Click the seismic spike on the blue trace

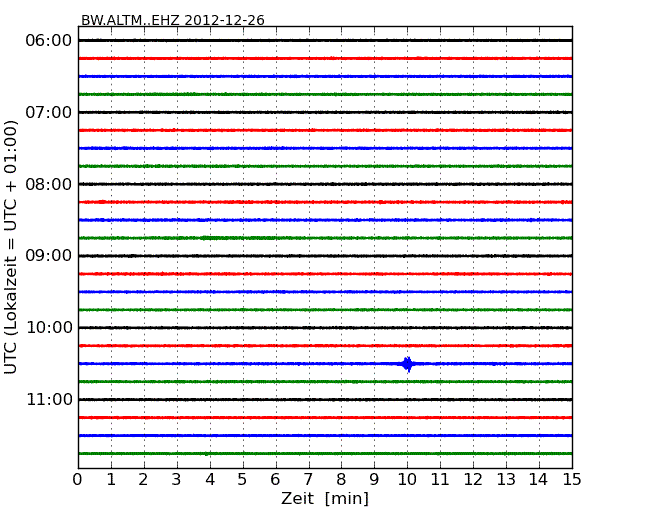(x=408, y=364)
